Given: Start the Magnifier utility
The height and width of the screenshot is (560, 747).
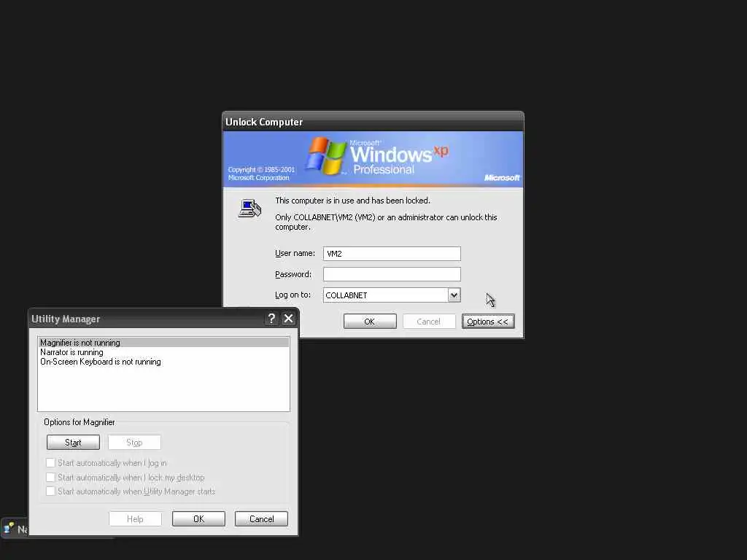Looking at the screenshot, I should (x=74, y=443).
